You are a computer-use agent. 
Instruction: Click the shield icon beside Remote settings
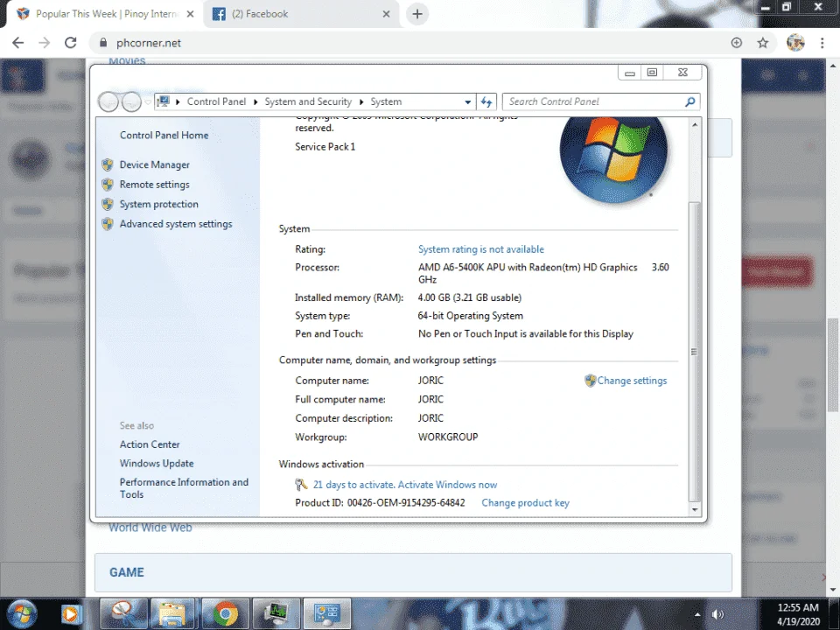108,185
